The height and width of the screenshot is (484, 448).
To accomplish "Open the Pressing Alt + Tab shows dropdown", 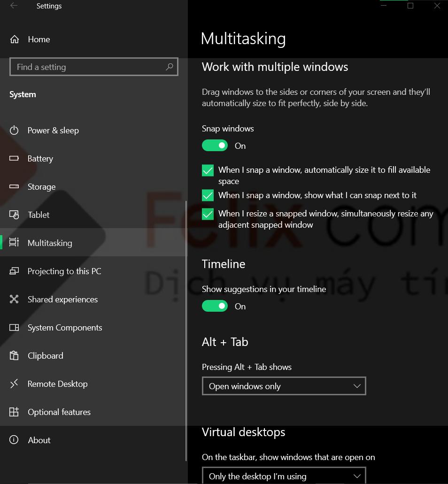I will pos(284,386).
